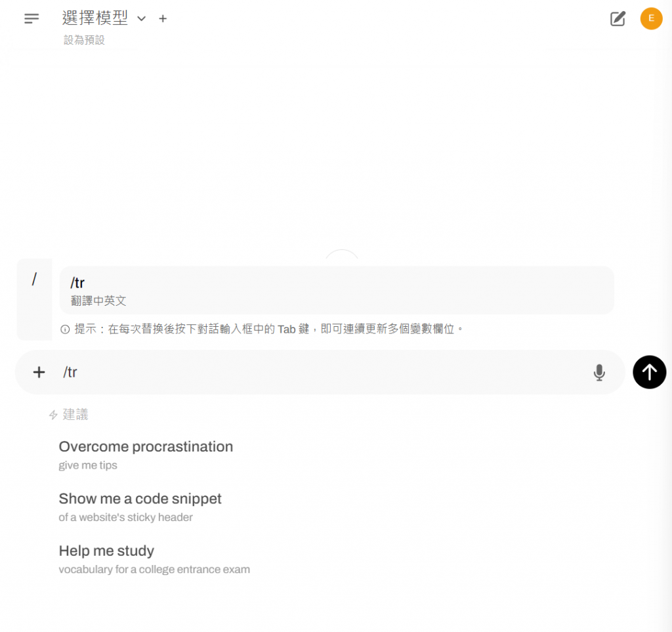This screenshot has width=672, height=632.
Task: Click 設為預設 set as default link
Action: (84, 40)
